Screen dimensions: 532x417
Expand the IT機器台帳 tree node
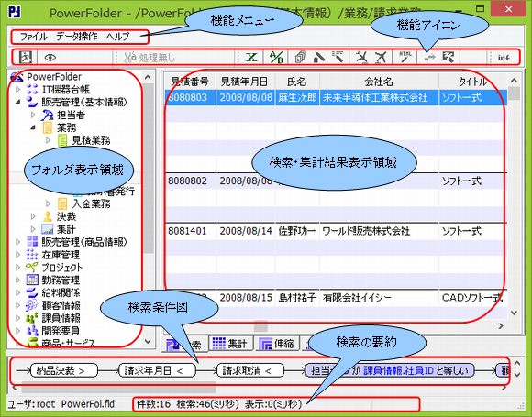[18, 90]
